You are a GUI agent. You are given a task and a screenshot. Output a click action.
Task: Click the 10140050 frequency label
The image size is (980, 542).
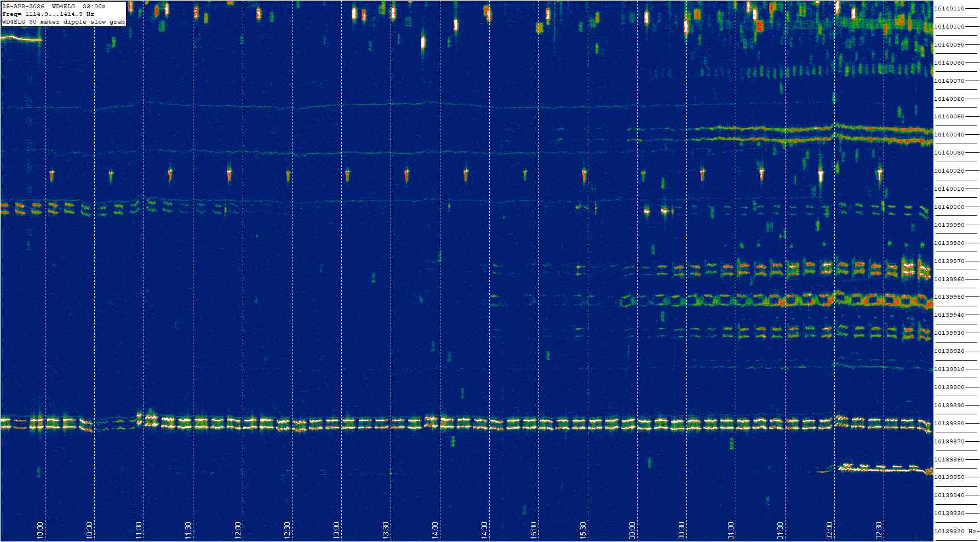coord(949,117)
